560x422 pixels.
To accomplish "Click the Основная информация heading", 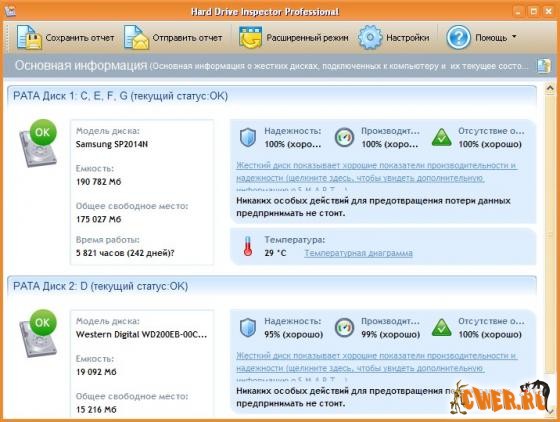I will [x=81, y=66].
